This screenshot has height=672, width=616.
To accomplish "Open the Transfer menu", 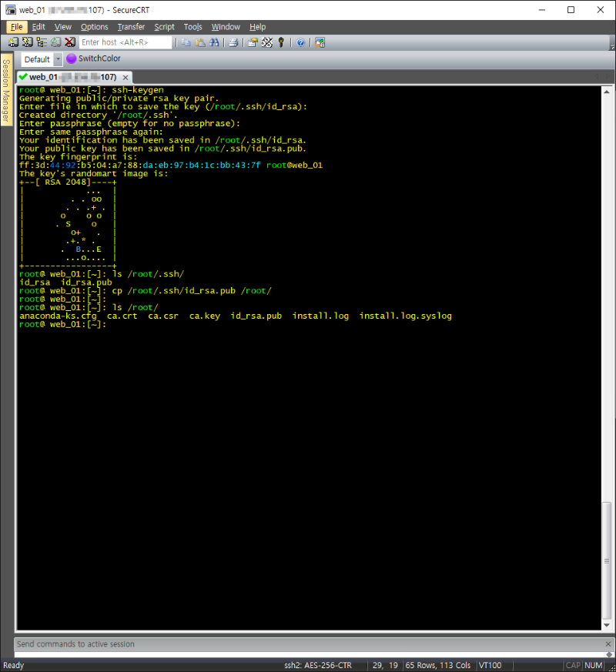I will (x=131, y=27).
